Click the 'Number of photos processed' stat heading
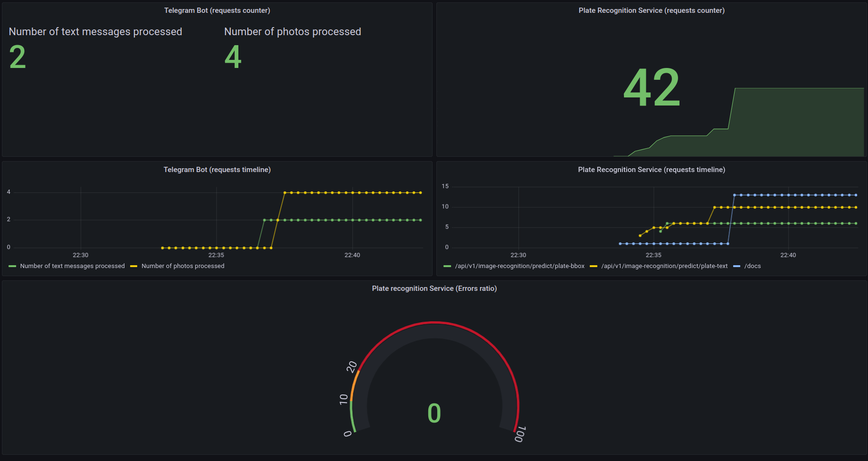 tap(292, 31)
